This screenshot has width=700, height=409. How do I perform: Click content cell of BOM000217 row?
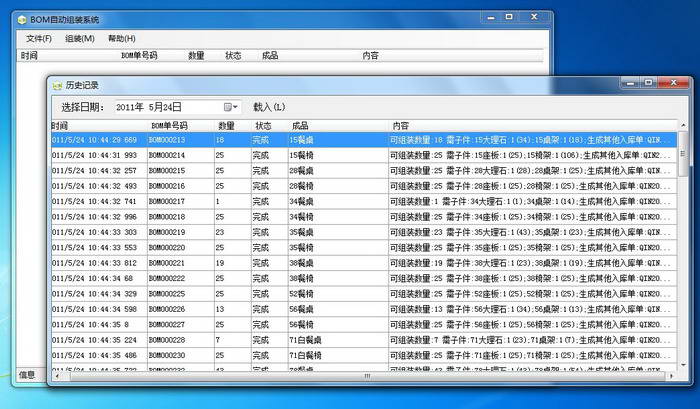tap(533, 201)
